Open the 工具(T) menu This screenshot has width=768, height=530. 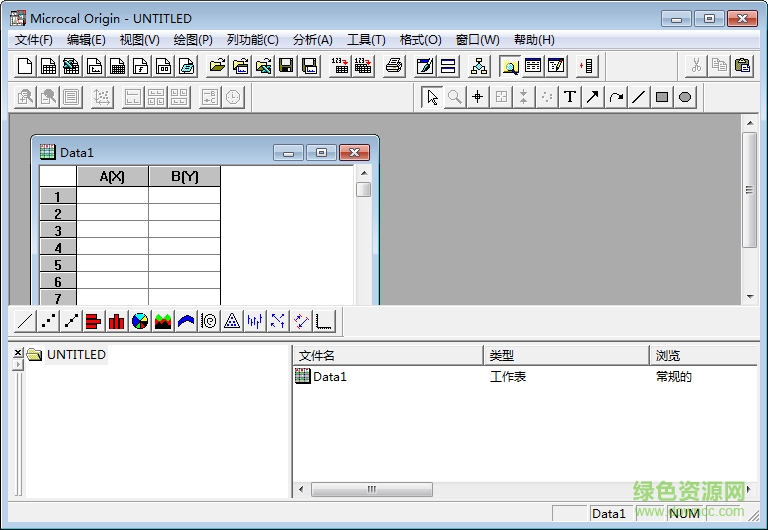click(366, 40)
